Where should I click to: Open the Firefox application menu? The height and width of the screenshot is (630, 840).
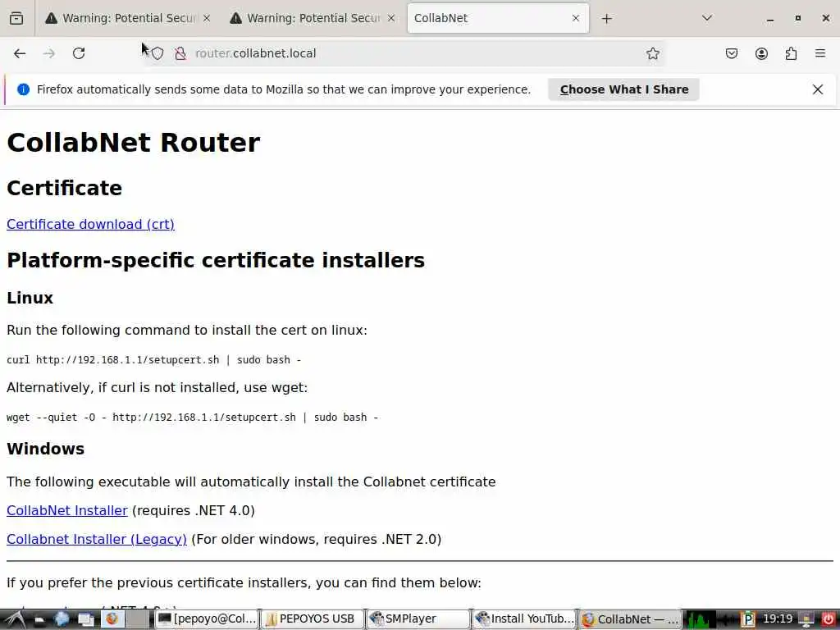[820, 53]
